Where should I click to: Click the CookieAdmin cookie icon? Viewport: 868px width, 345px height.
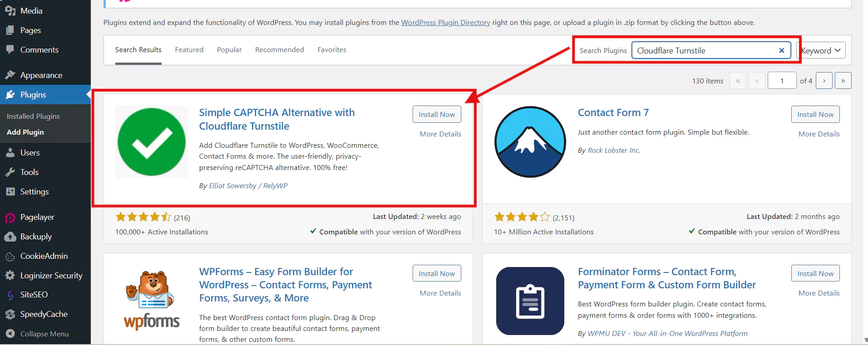click(10, 257)
